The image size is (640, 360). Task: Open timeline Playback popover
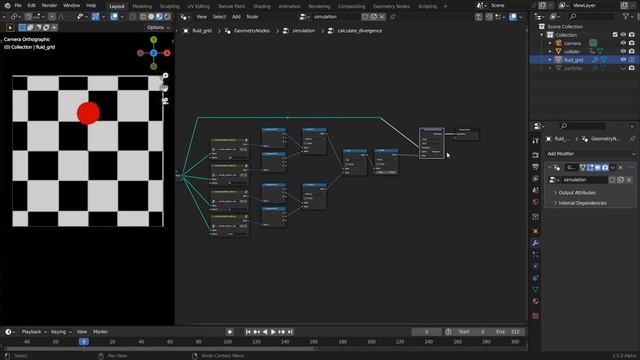point(34,332)
